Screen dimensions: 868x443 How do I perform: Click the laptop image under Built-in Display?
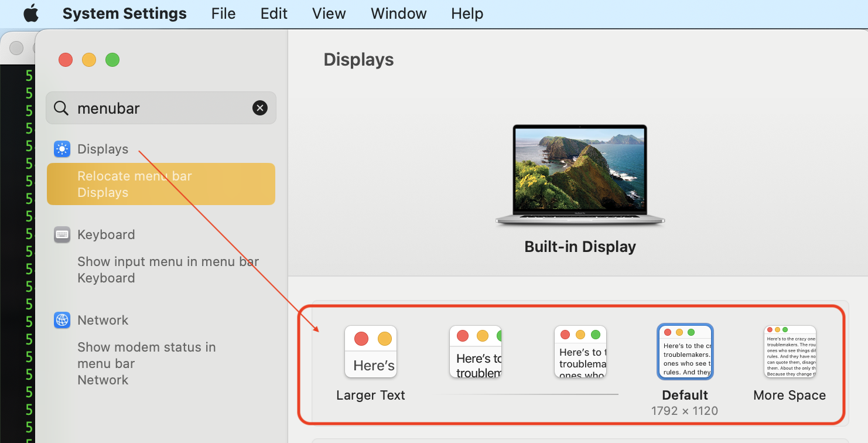[580, 174]
